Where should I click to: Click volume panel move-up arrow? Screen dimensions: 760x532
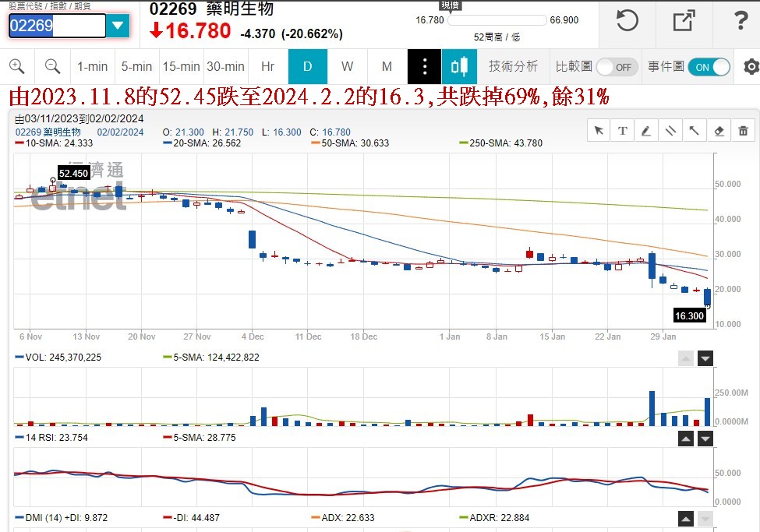point(685,358)
